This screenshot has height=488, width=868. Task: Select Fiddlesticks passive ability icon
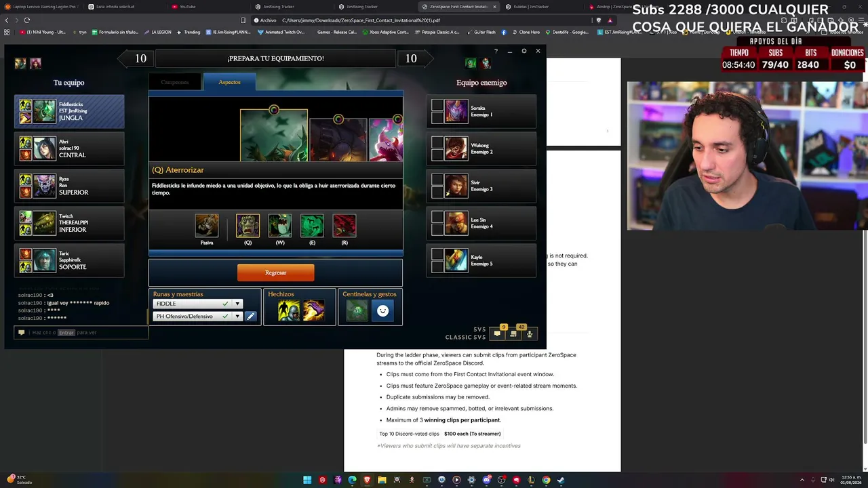[x=207, y=226]
